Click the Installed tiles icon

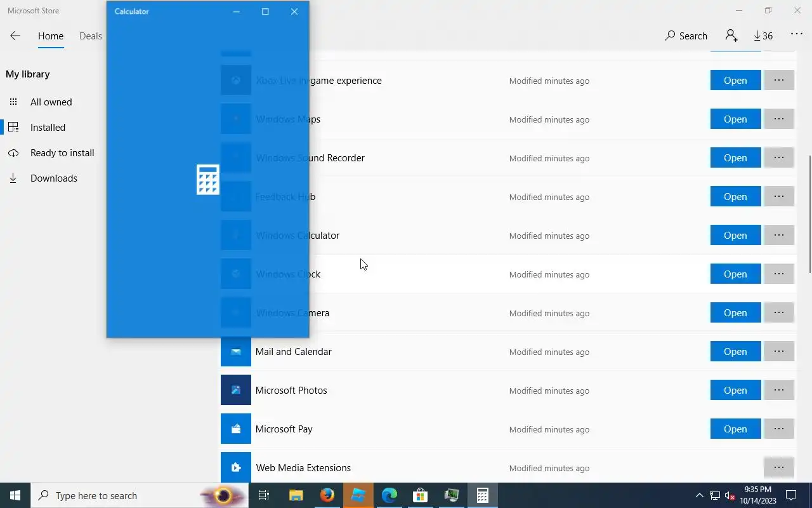click(13, 127)
